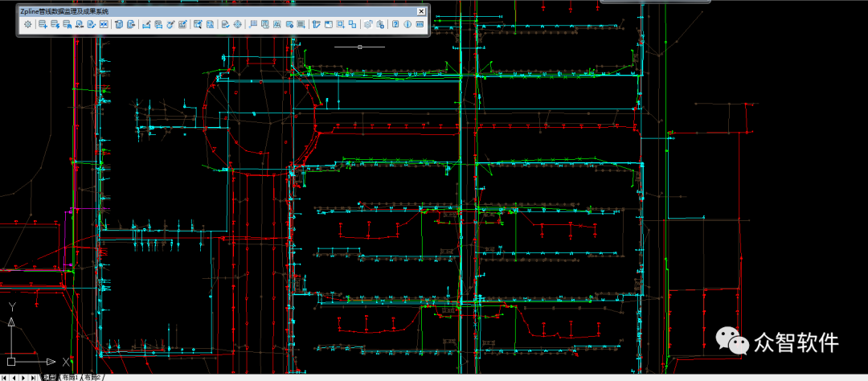The width and height of the screenshot is (868, 381).
Task: Click the table with magnifier query icon
Action: click(x=198, y=24)
